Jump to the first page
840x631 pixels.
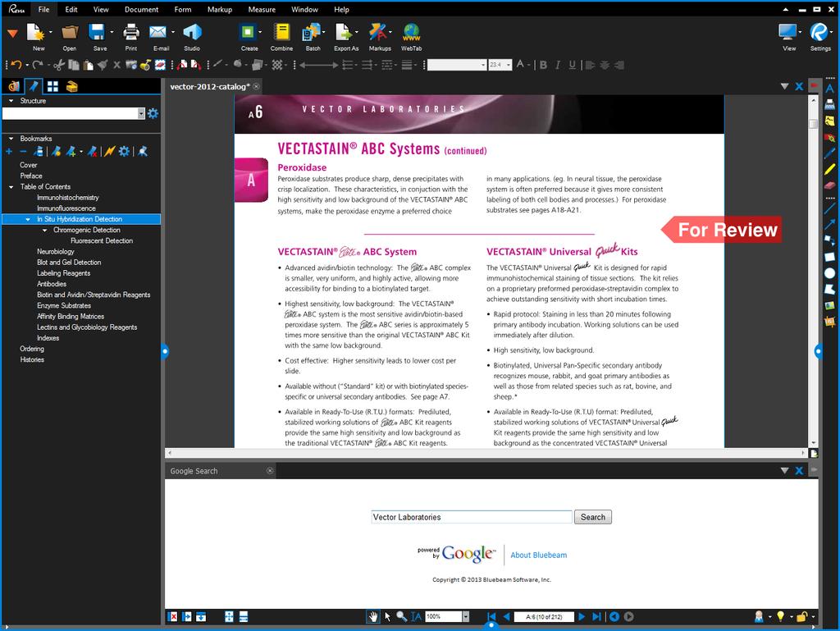[491, 616]
